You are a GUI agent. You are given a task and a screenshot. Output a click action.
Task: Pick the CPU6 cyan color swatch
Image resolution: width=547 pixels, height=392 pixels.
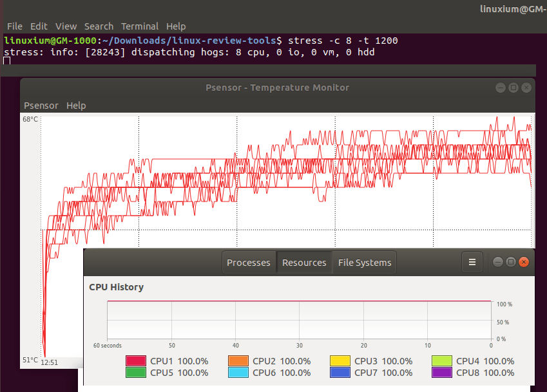coord(238,373)
